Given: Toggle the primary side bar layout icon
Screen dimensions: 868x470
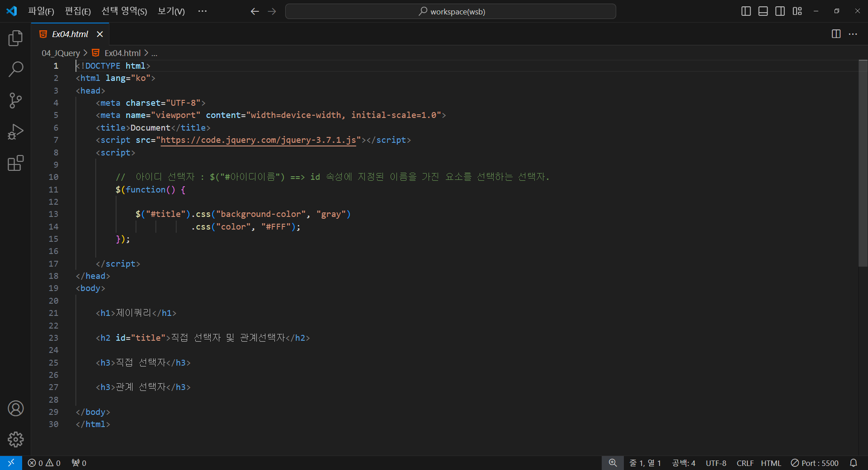Looking at the screenshot, I should (746, 11).
